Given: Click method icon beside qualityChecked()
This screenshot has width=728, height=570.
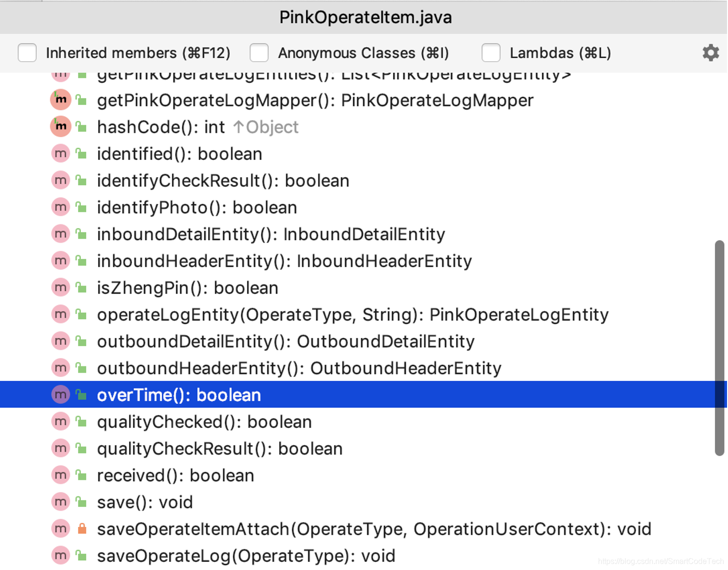Looking at the screenshot, I should [x=61, y=422].
